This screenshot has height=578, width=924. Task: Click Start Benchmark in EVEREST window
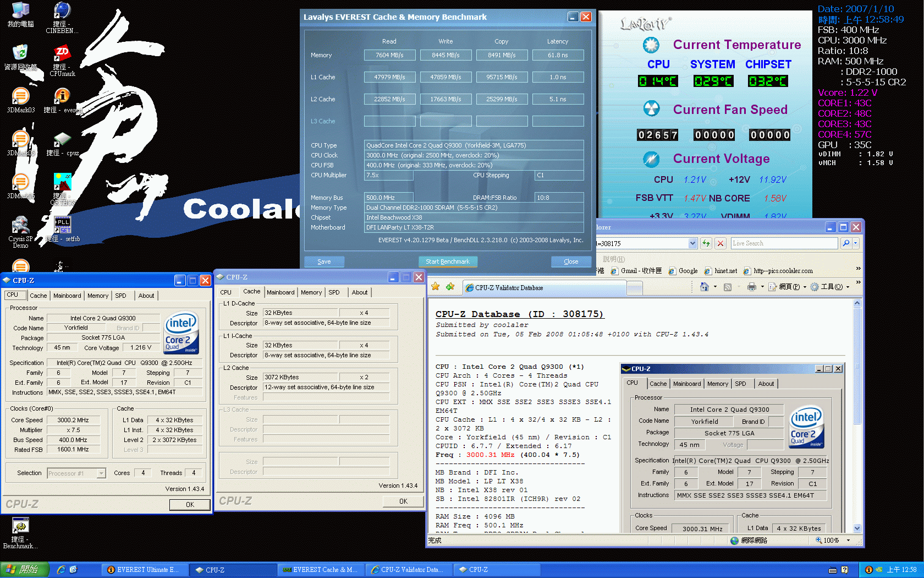(448, 261)
